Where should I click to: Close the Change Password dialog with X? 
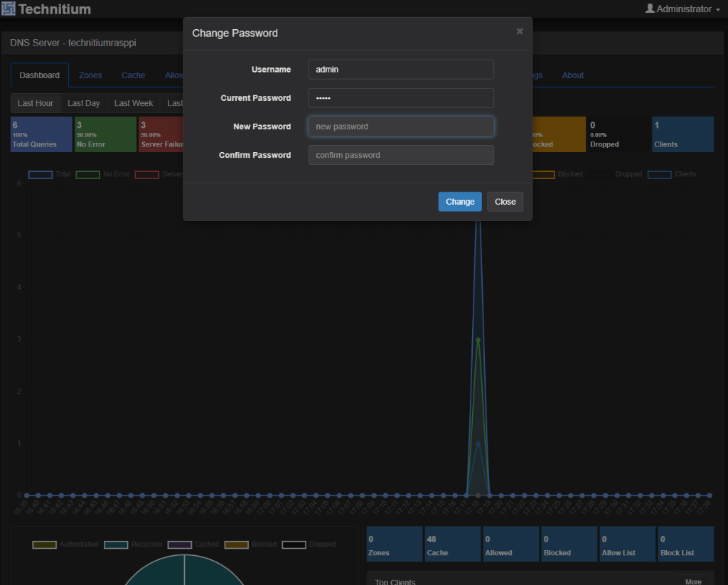point(520,31)
